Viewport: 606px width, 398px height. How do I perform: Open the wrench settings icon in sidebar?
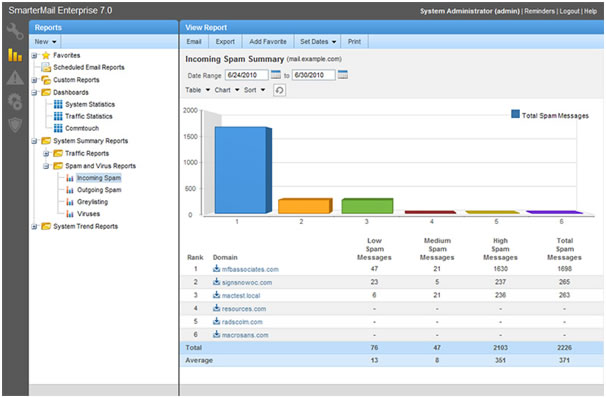point(15,32)
